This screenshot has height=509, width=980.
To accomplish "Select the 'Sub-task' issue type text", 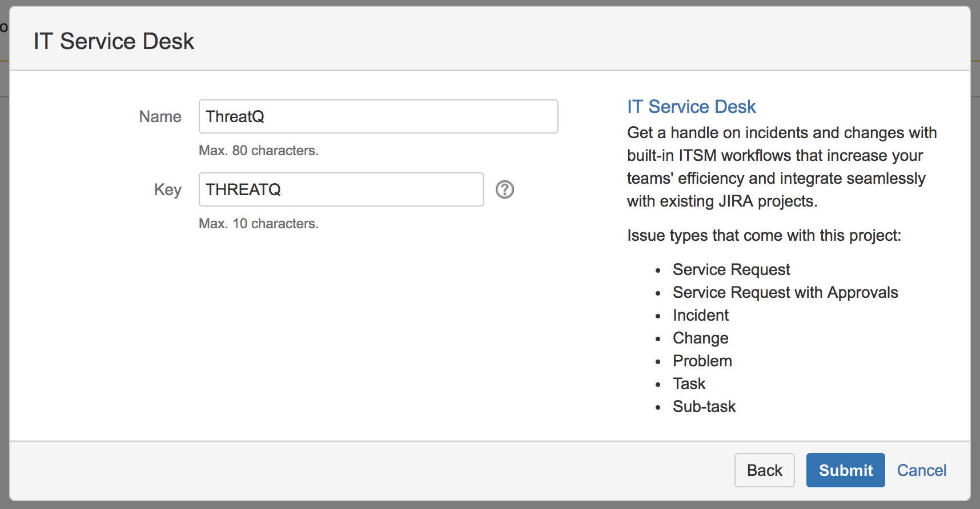I will 704,406.
